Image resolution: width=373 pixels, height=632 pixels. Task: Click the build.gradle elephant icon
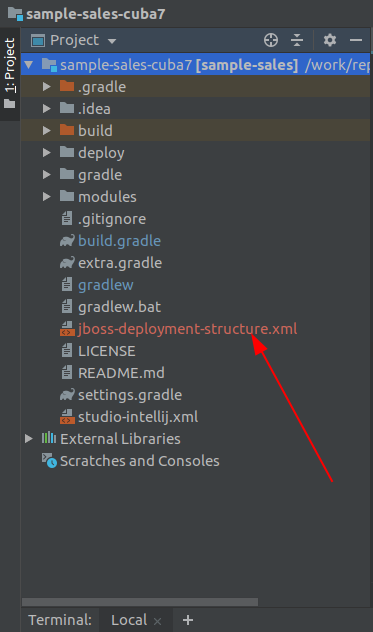[x=67, y=241]
